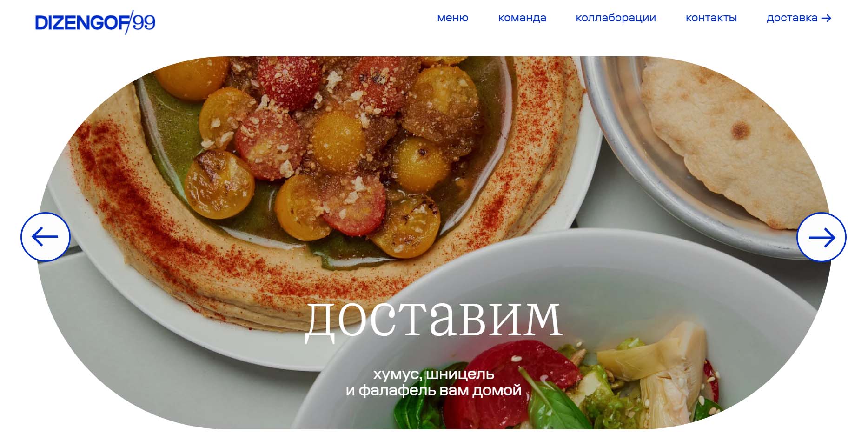Click the 99 part of the logo
This screenshot has width=868, height=434.
click(144, 22)
